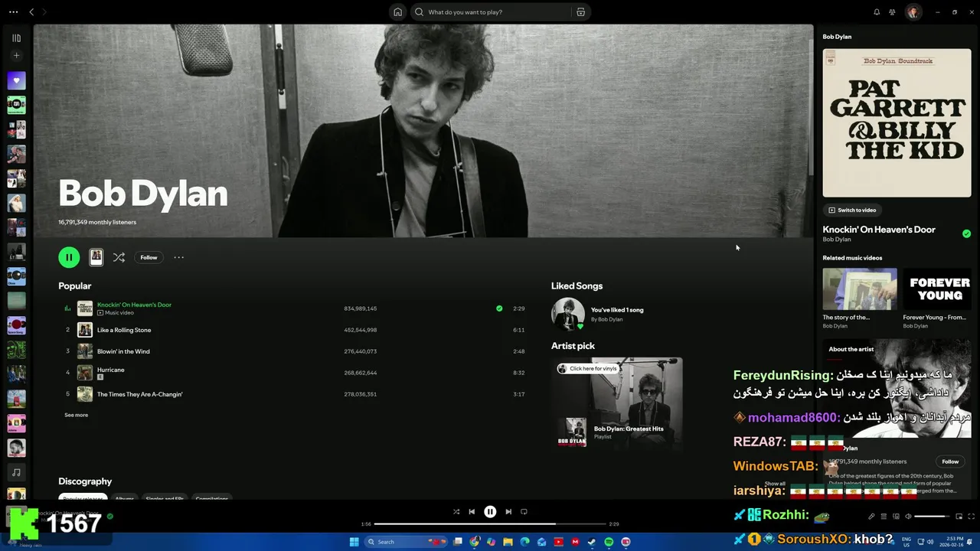Open the Music video label under Knockin' On Heaven's Door

click(x=116, y=313)
